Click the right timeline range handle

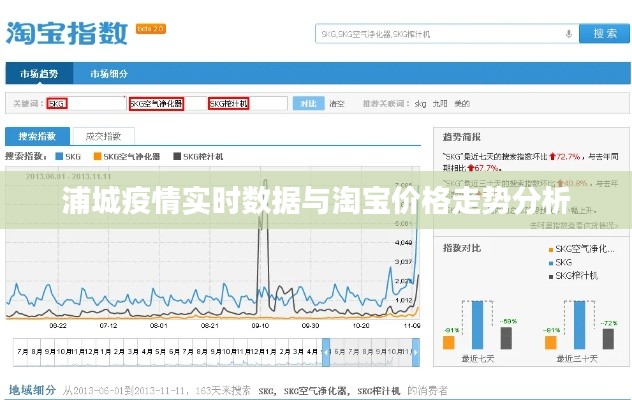pyautogui.click(x=416, y=351)
